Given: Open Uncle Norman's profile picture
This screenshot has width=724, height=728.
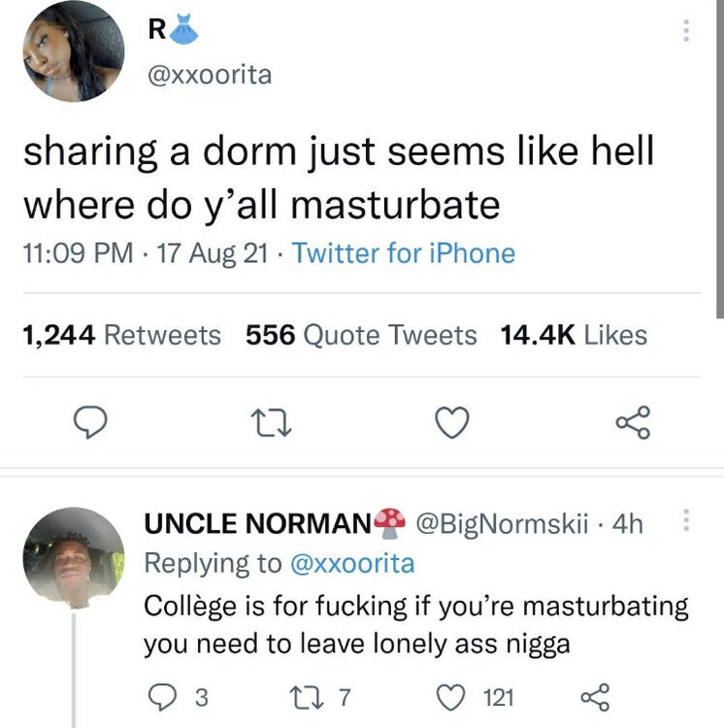Looking at the screenshot, I should point(74,558).
